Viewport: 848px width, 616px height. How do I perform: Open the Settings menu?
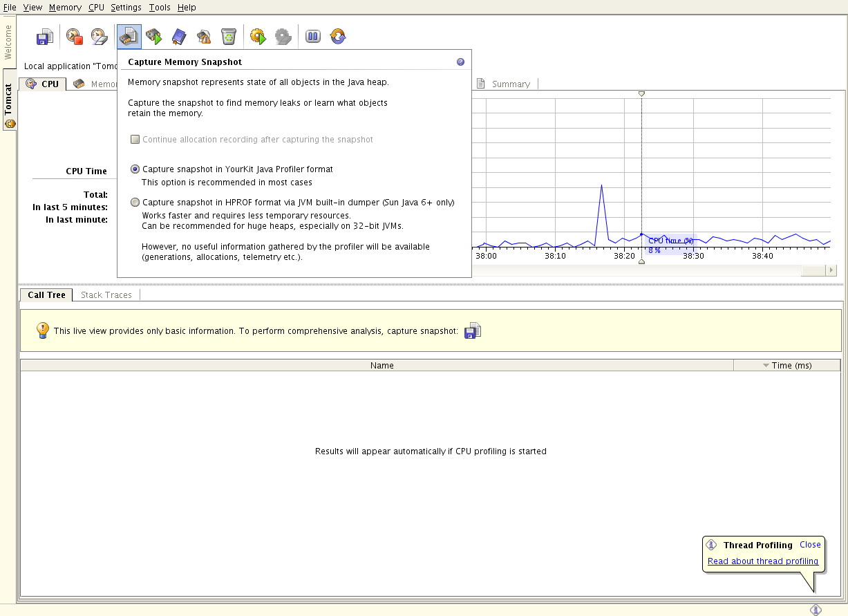click(126, 8)
